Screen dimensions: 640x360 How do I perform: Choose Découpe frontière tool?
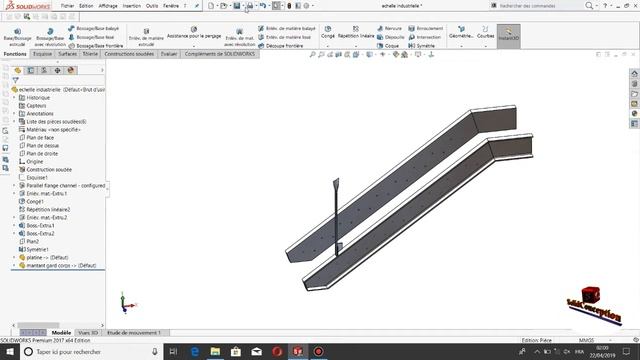(x=280, y=46)
